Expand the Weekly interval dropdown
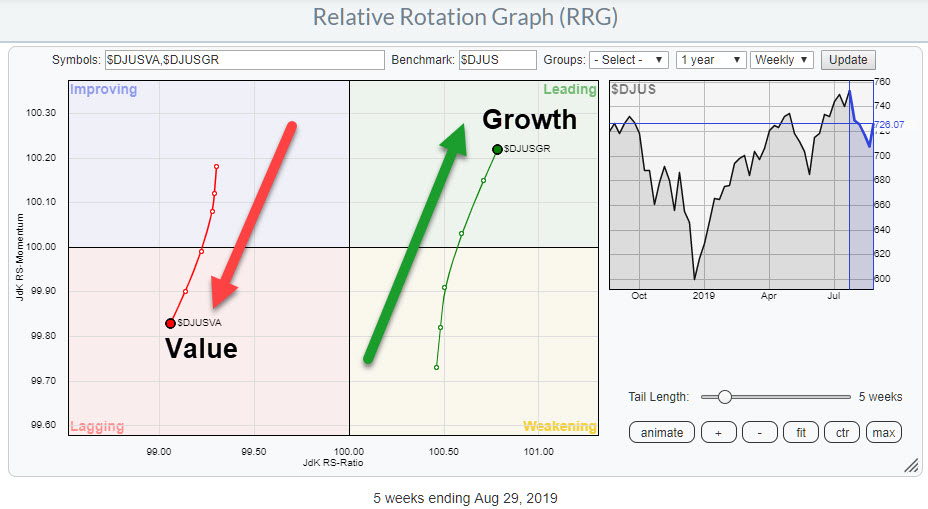 pyautogui.click(x=782, y=60)
